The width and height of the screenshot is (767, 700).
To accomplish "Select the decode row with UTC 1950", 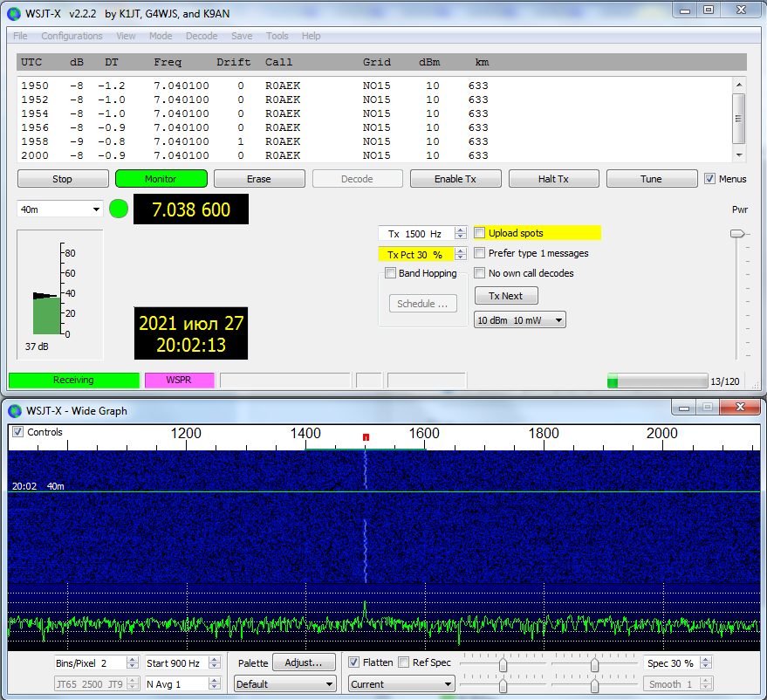I will tap(255, 86).
